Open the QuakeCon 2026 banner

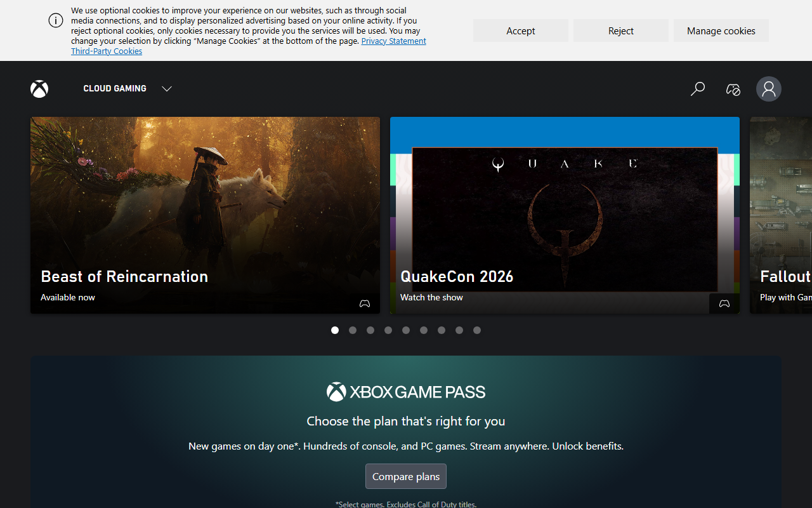pyautogui.click(x=565, y=215)
